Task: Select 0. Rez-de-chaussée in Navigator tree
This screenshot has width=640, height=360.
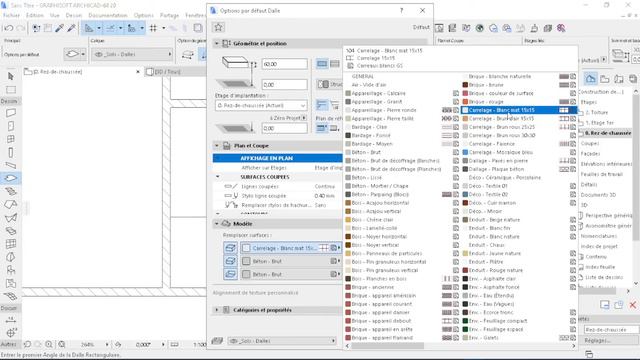Action: pos(607,133)
